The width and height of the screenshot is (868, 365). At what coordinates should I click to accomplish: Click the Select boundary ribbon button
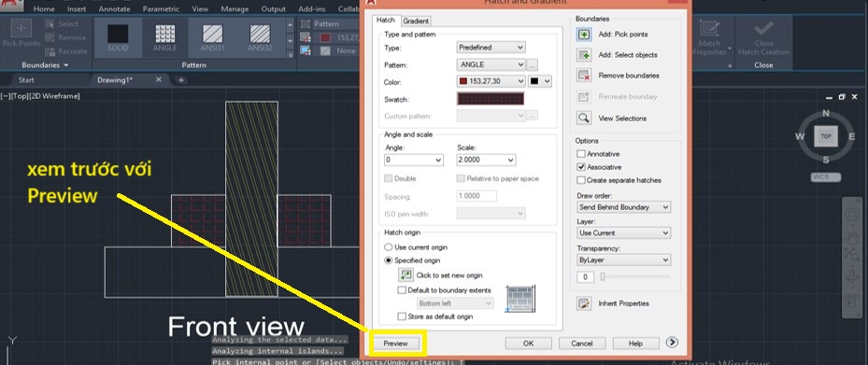coord(63,24)
